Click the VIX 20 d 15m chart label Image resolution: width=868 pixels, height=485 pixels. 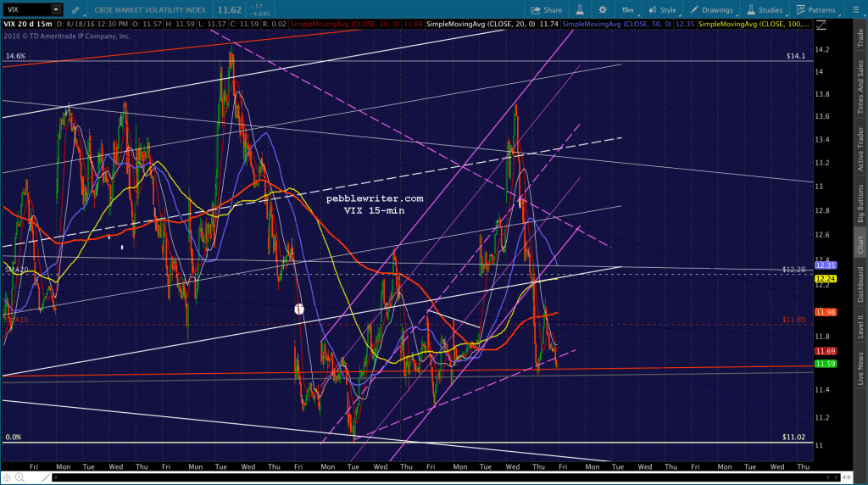click(x=28, y=25)
